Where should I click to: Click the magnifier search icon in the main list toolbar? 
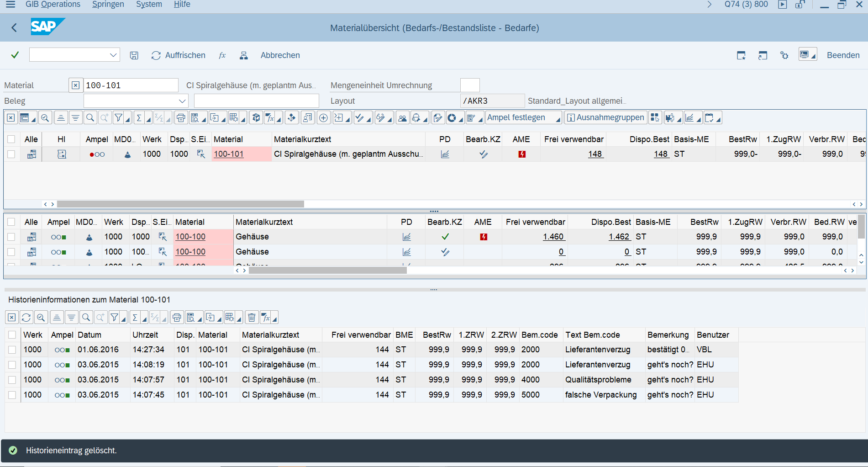click(90, 118)
